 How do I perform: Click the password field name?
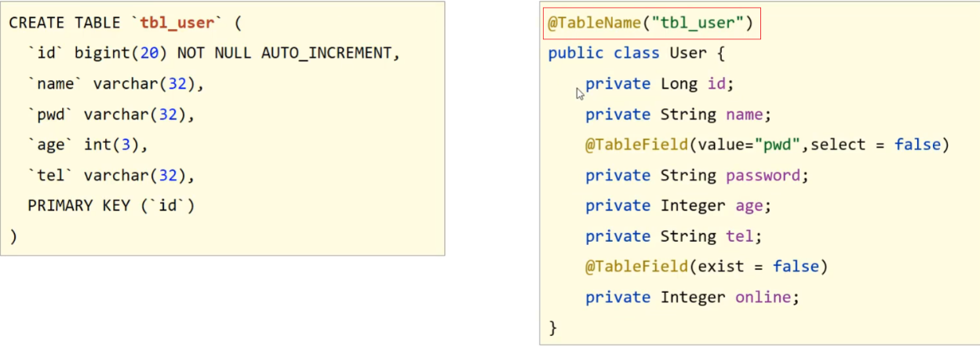[x=763, y=175]
